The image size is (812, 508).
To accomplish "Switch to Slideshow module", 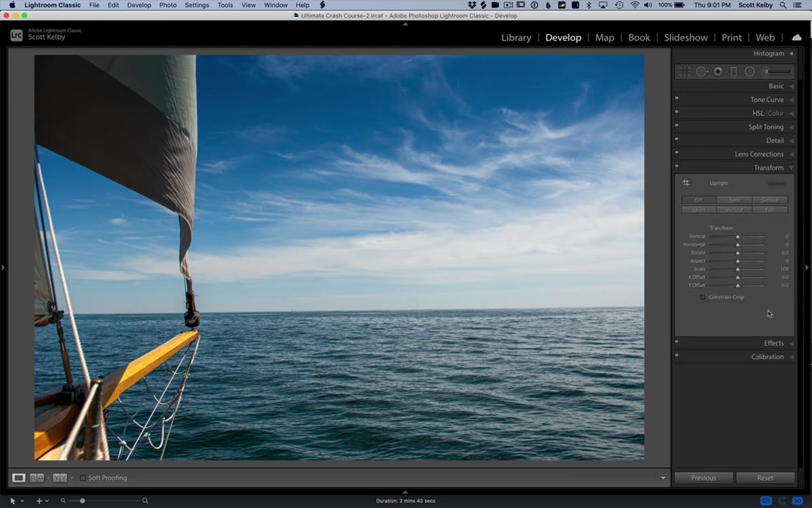I will (x=685, y=37).
